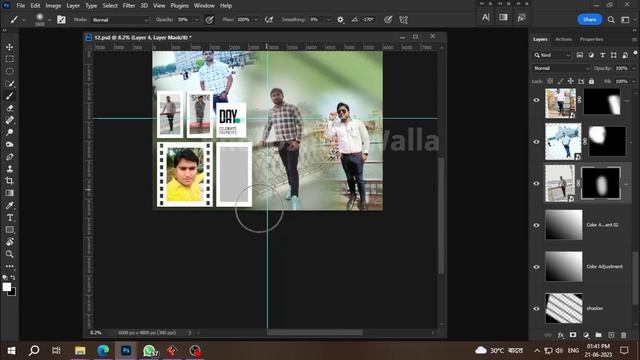The image size is (640, 360).
Task: Lock position using move-lock icon
Action: pyautogui.click(x=571, y=81)
